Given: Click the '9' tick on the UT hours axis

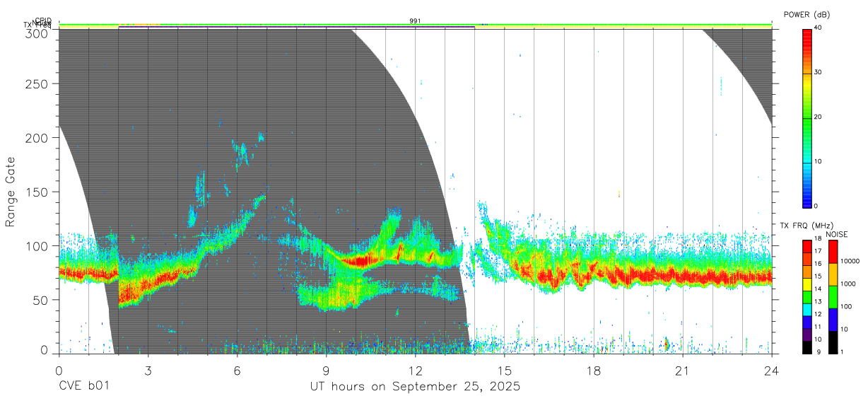Looking at the screenshot, I should (x=326, y=371).
